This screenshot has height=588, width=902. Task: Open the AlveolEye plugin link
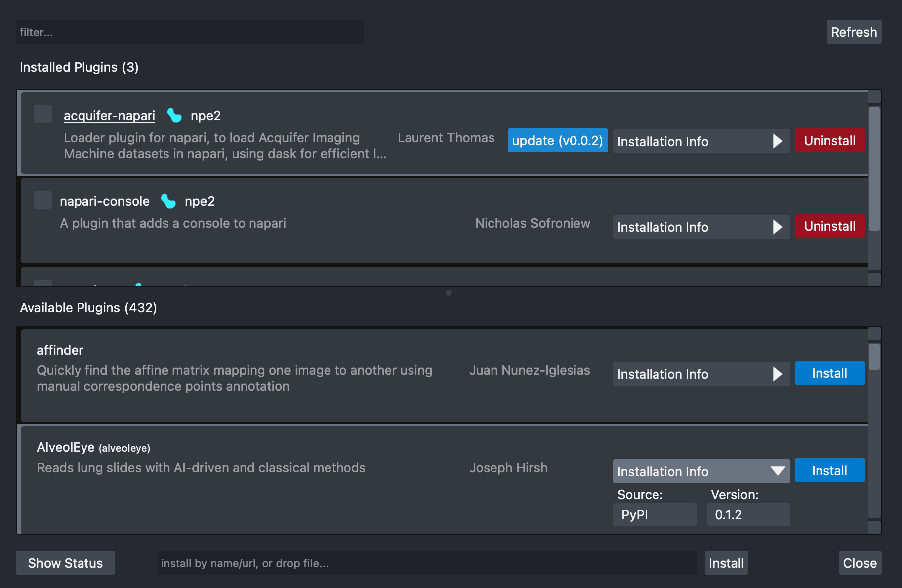65,447
